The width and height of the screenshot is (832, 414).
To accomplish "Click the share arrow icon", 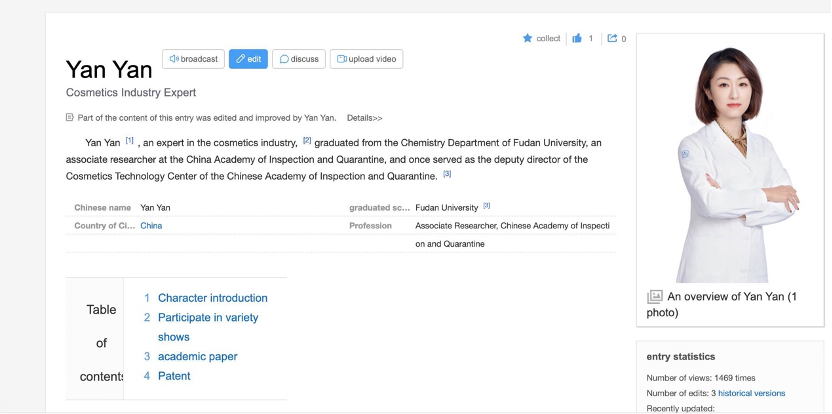I will (612, 39).
